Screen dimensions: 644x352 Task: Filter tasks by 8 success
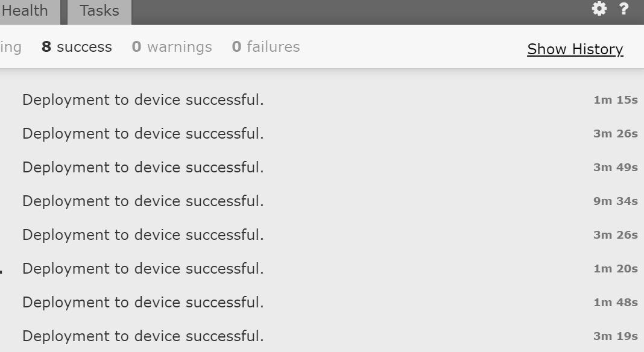coord(77,47)
